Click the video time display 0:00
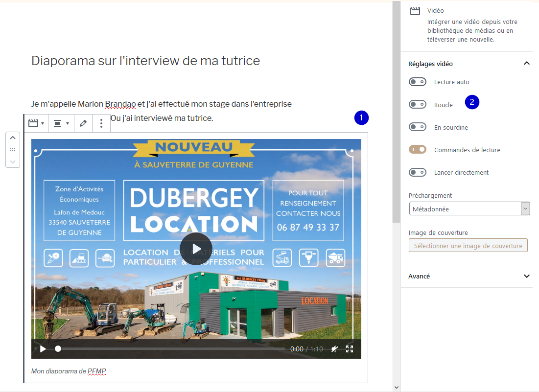 pos(297,349)
